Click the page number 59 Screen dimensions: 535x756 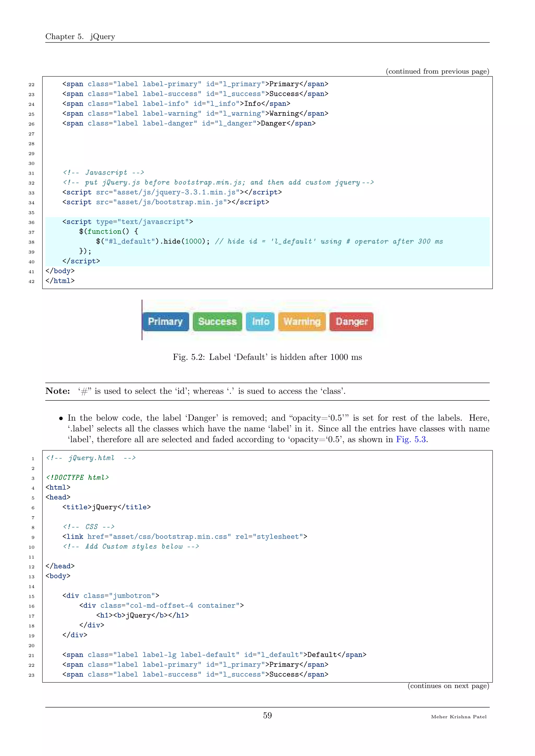267,715
